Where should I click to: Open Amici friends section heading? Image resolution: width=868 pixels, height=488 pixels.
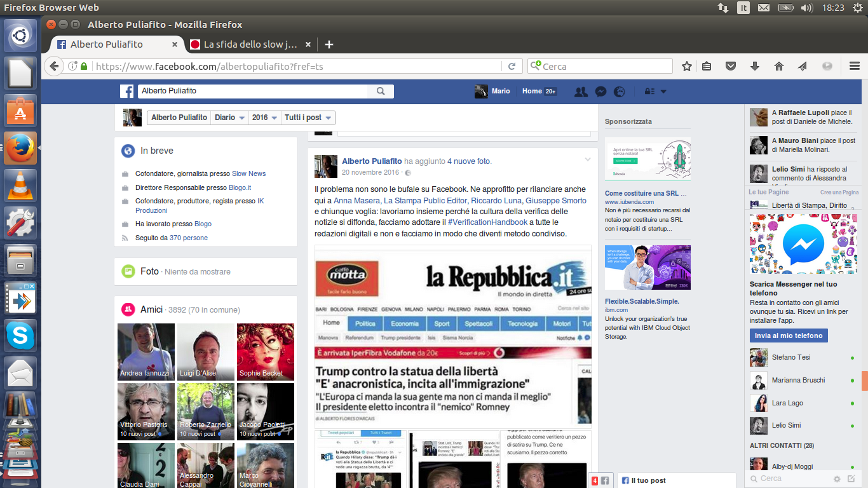(151, 309)
